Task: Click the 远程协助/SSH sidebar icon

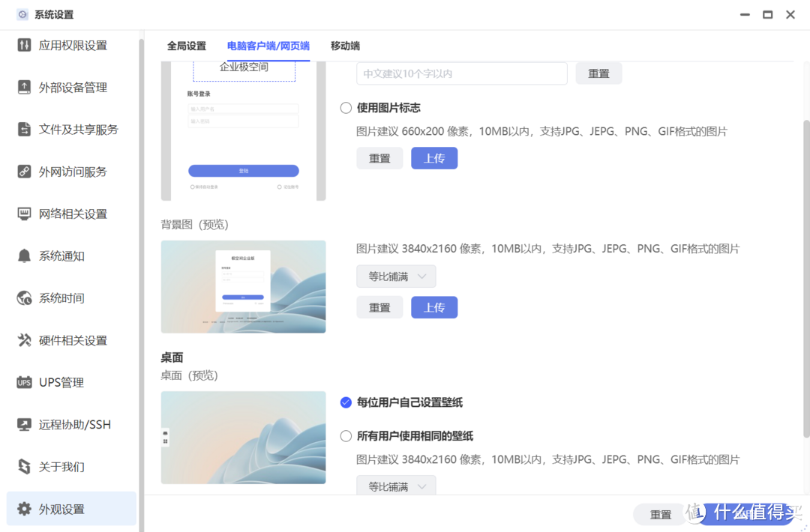Action: (x=22, y=424)
